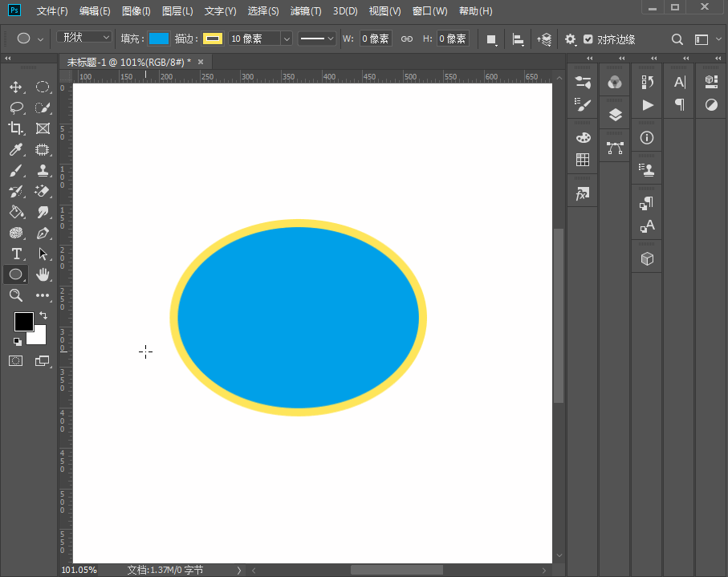Toggle link between width and height
The width and height of the screenshot is (728, 577).
pyautogui.click(x=407, y=39)
